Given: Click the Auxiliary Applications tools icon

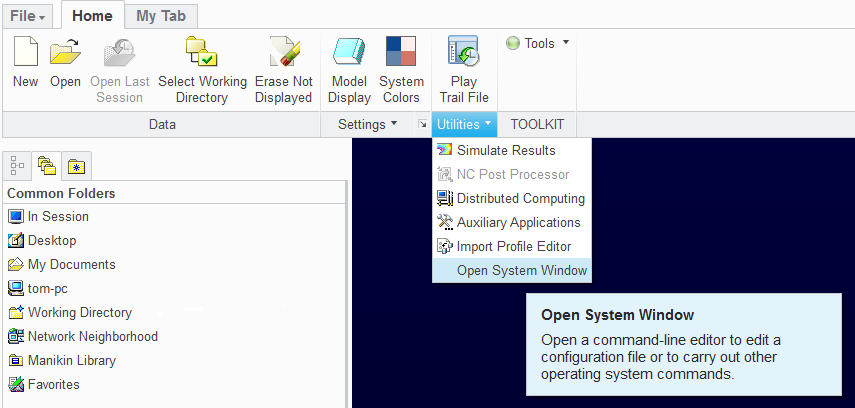Looking at the screenshot, I should pos(445,223).
